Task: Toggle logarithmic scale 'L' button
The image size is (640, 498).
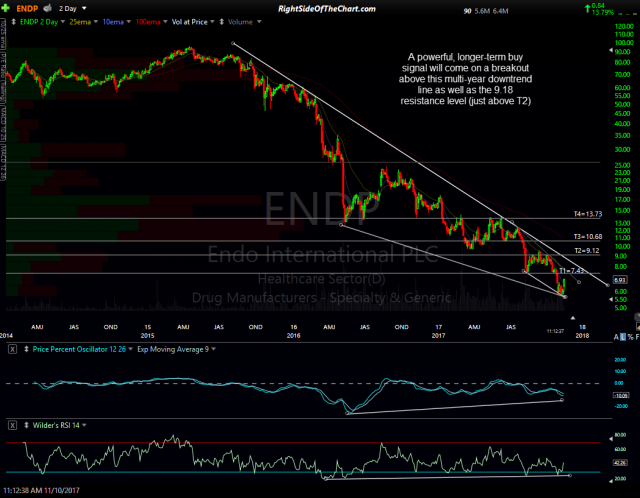Action: pos(623,337)
